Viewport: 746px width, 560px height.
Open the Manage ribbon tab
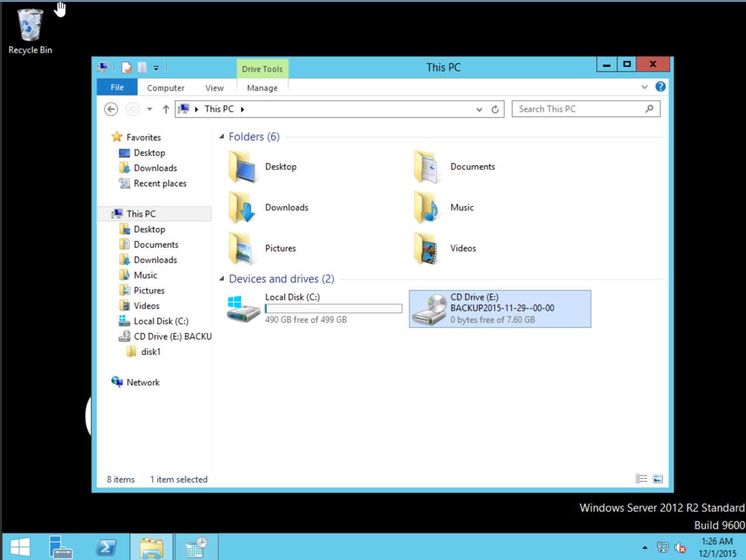262,88
